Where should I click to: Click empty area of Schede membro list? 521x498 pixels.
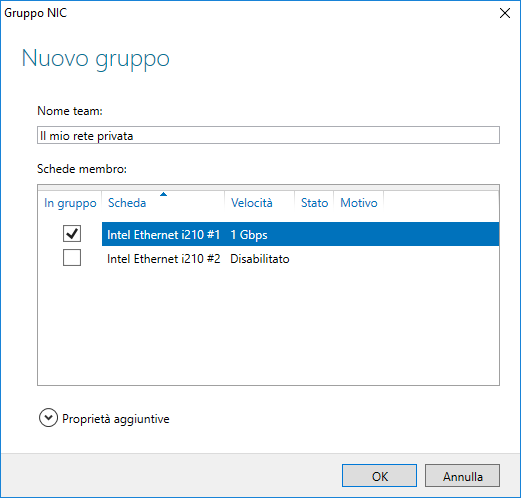268,327
